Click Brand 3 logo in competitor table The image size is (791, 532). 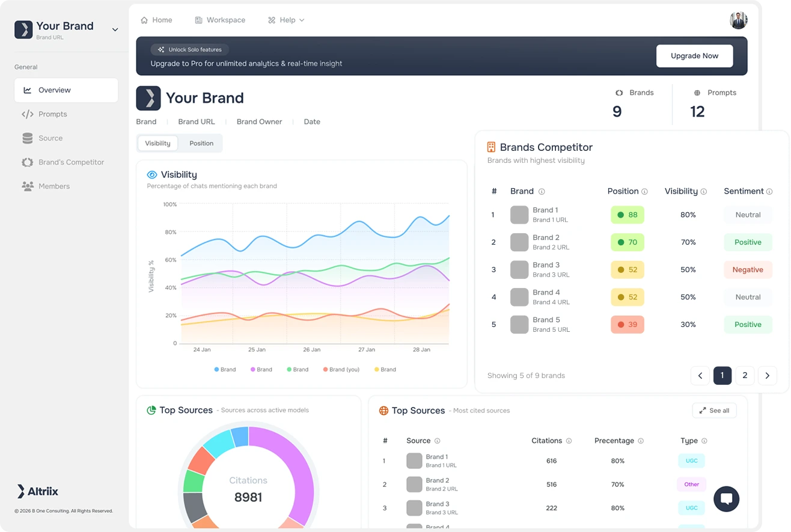(x=519, y=269)
